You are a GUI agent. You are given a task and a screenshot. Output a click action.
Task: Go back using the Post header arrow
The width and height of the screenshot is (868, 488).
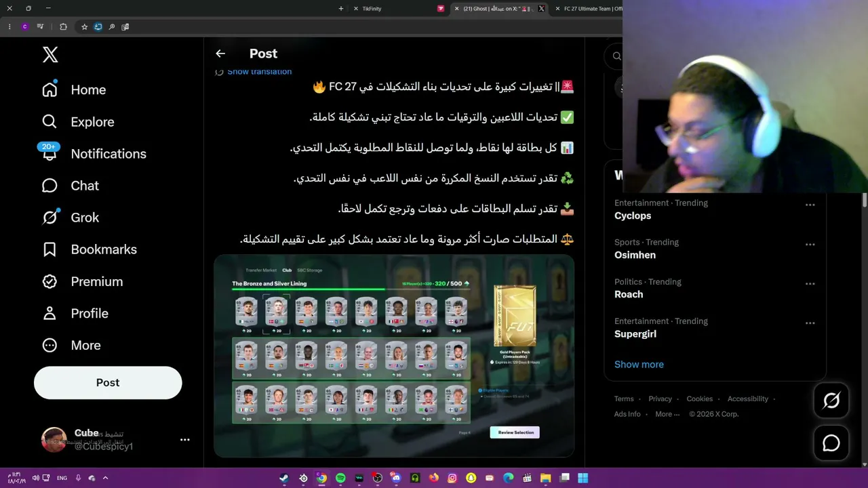pos(220,54)
